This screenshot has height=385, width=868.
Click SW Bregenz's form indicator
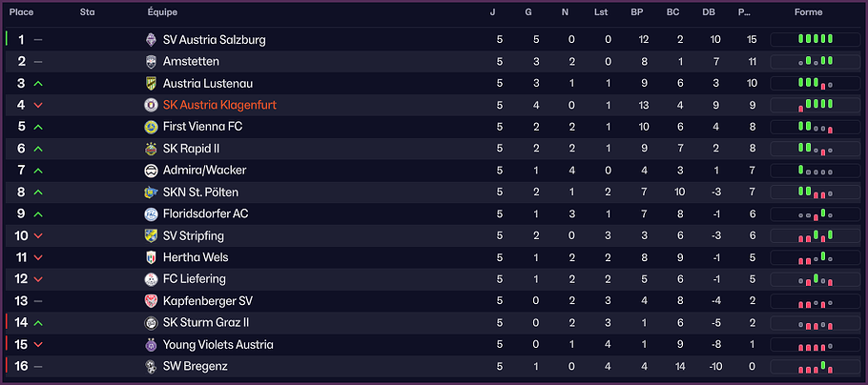click(x=808, y=367)
